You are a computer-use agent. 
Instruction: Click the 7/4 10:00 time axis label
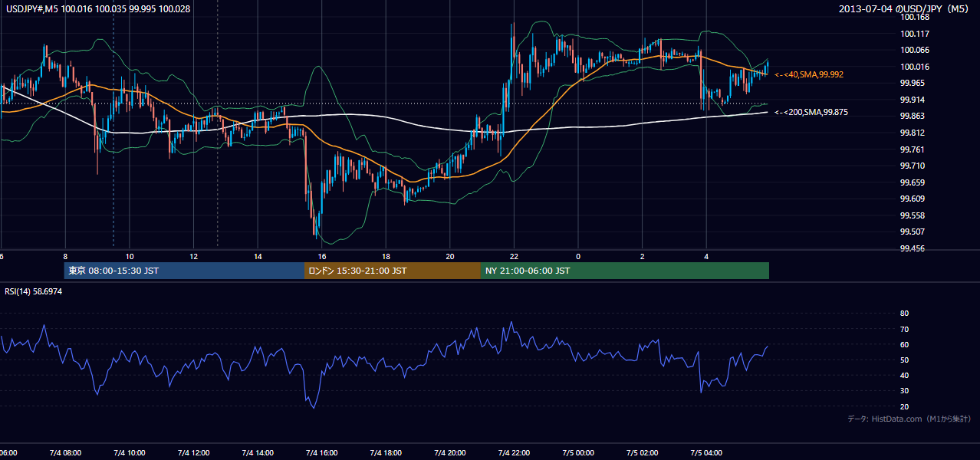coord(130,453)
